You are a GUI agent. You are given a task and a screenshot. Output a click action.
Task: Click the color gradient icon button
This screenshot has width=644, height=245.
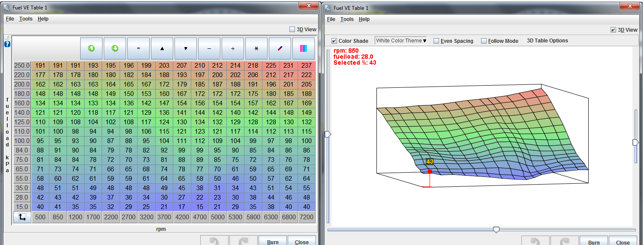[304, 48]
